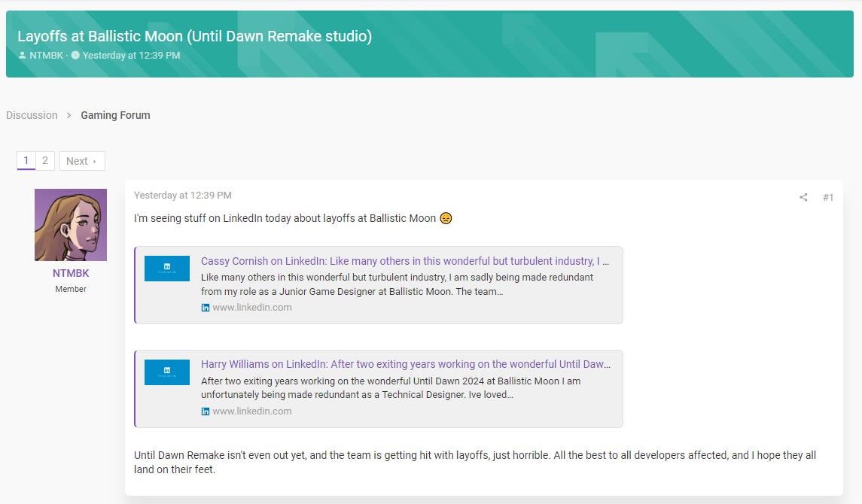Image resolution: width=862 pixels, height=504 pixels.
Task: Click the LinkedIn thumbnail in Cassy Cornish preview
Action: [x=167, y=269]
